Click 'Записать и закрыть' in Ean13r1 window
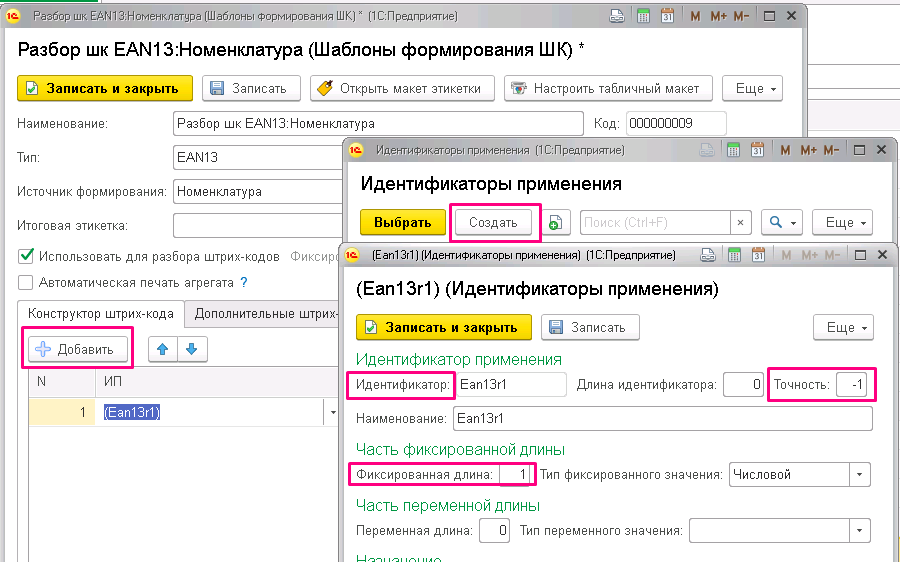Viewport: 900px width, 562px height. pyautogui.click(x=444, y=327)
